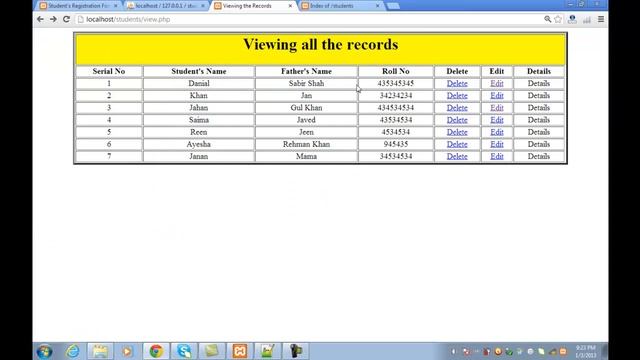Click Details for the Saima row
The image size is (640, 360).
click(539, 120)
